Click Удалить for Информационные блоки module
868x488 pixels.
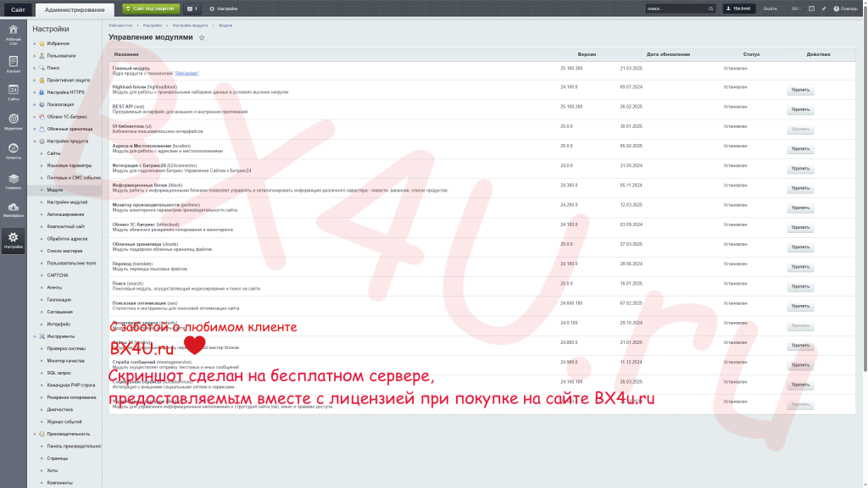800,188
